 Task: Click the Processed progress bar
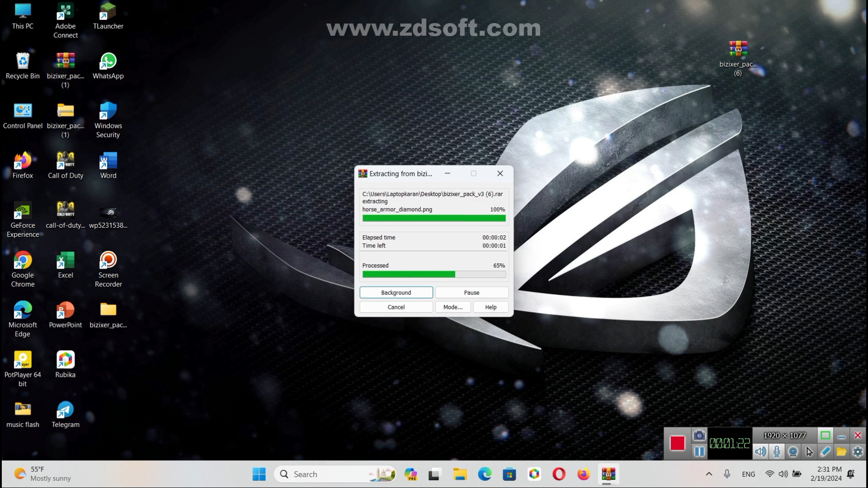434,274
